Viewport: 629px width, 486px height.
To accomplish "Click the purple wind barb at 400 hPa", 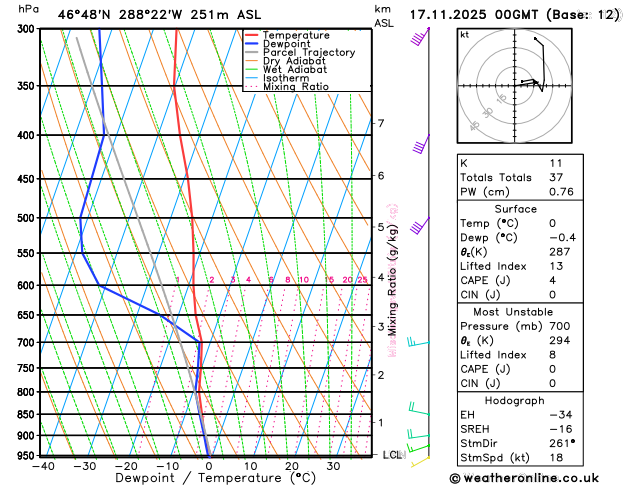I will pos(422,144).
